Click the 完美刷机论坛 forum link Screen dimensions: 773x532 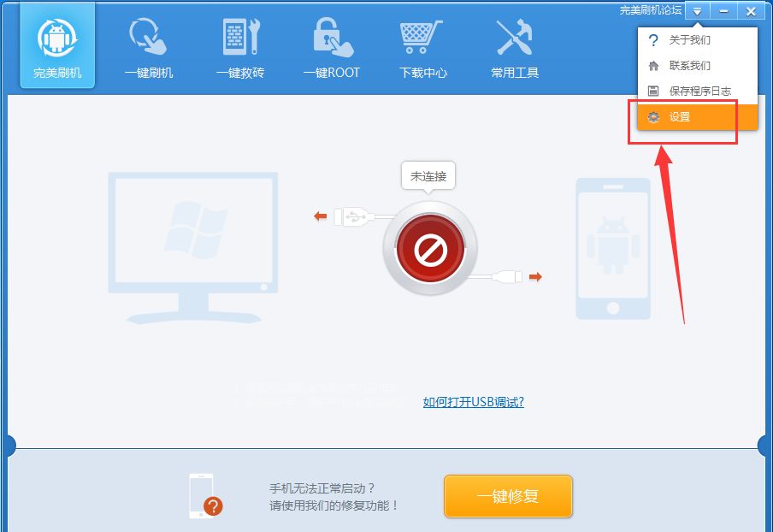click(x=650, y=10)
